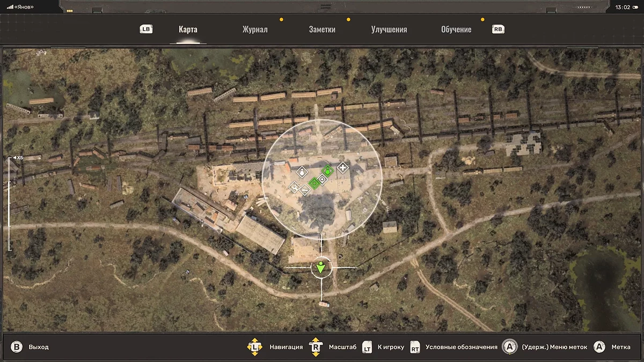
Task: Select the technician wrench map marker
Action: click(294, 187)
